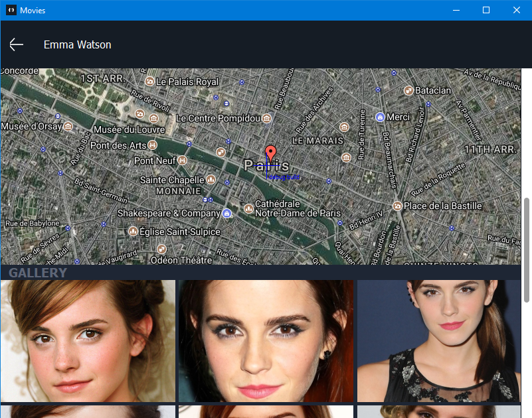The width and height of the screenshot is (532, 418).
Task: Click the Pont Neuf bridge marker
Action: 183,161
